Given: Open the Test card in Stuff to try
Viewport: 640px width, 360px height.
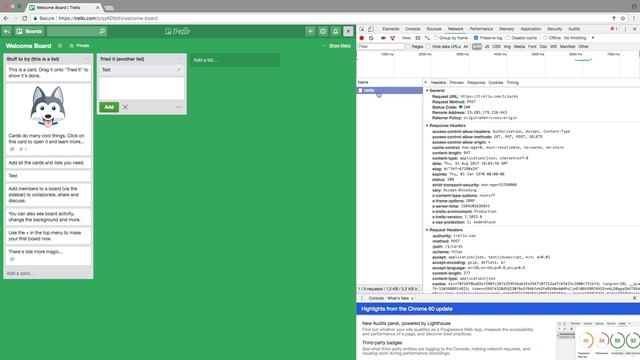Looking at the screenshot, I should pos(48,176).
